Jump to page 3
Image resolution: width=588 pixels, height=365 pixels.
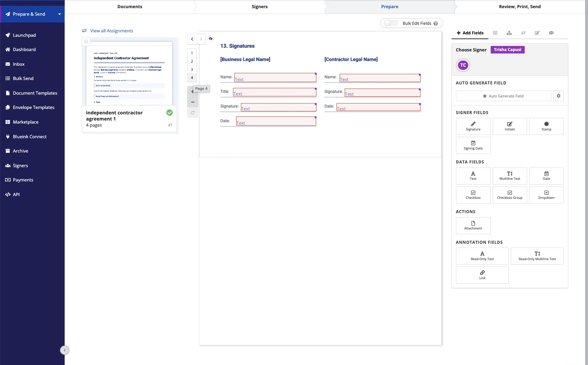(192, 69)
